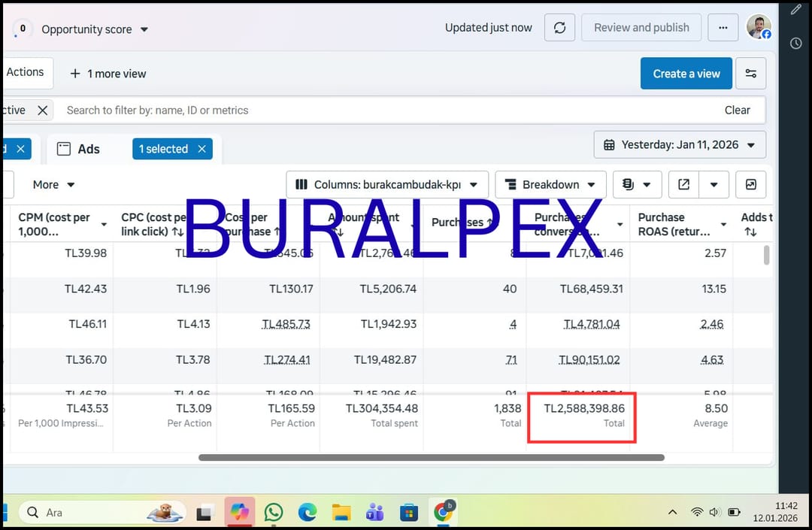Show hidden system tray icons
This screenshot has width=812, height=530.
click(672, 513)
